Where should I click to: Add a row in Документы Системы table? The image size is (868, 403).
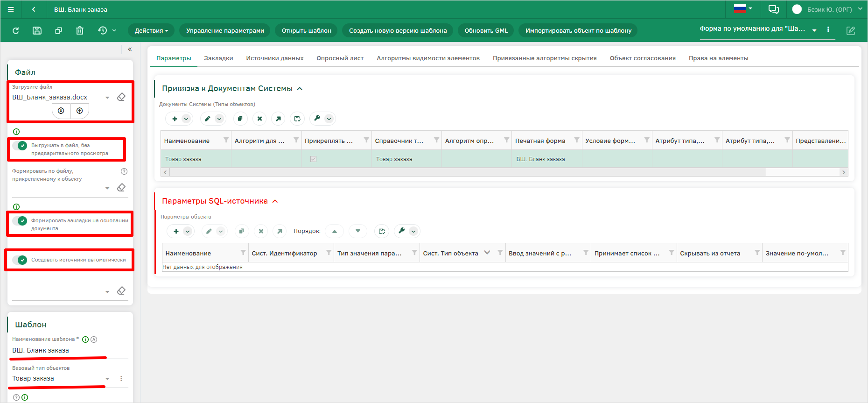pyautogui.click(x=175, y=119)
